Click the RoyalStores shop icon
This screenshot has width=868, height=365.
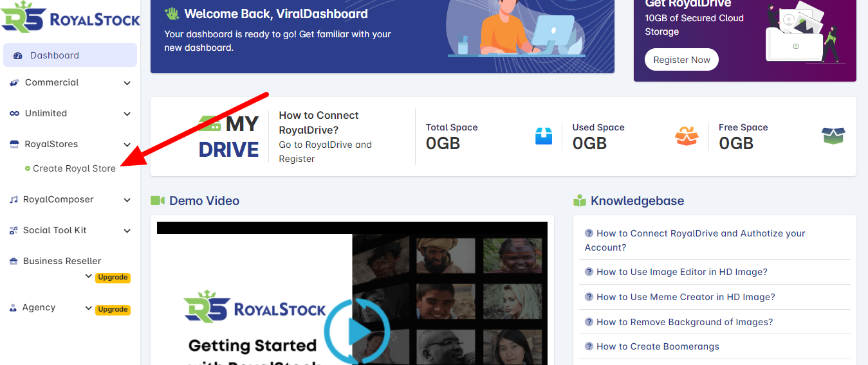(14, 145)
